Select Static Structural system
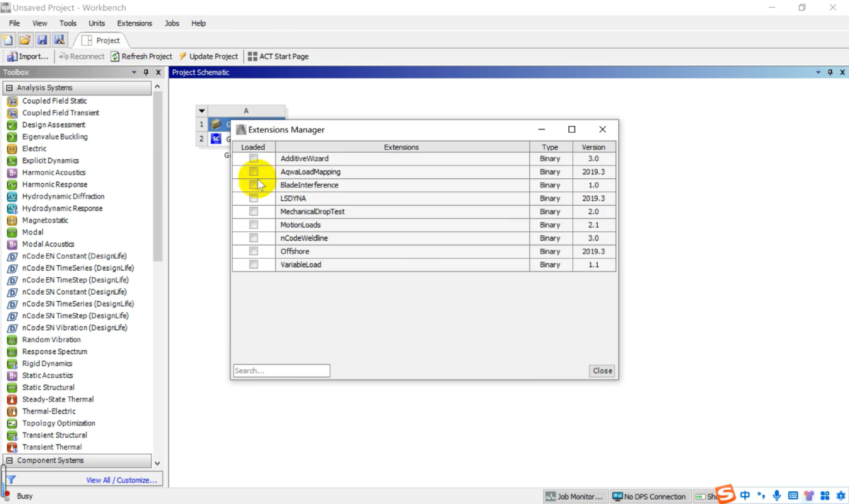Image resolution: width=849 pixels, height=504 pixels. (48, 387)
